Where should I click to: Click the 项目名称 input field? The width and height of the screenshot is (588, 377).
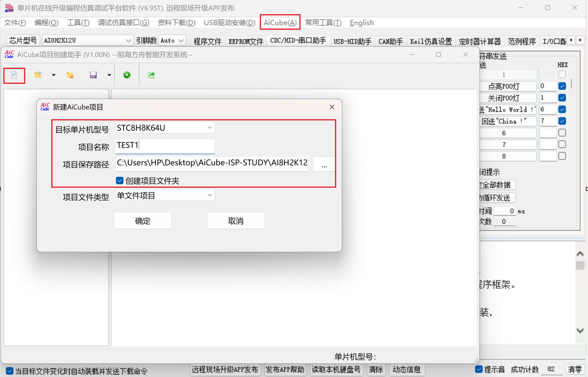[165, 146]
